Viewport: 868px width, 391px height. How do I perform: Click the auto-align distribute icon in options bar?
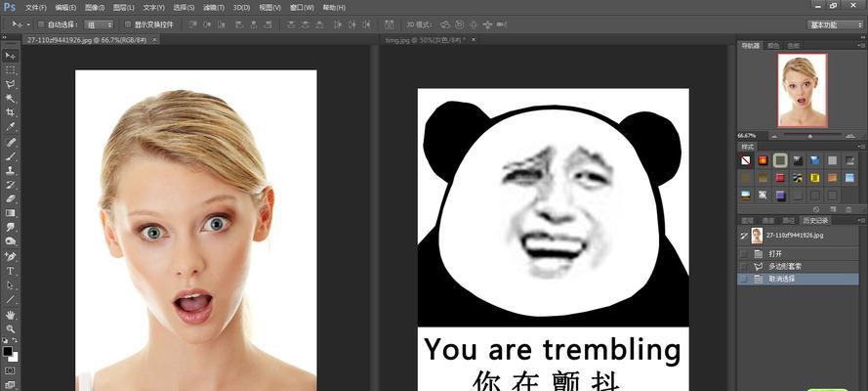click(390, 24)
